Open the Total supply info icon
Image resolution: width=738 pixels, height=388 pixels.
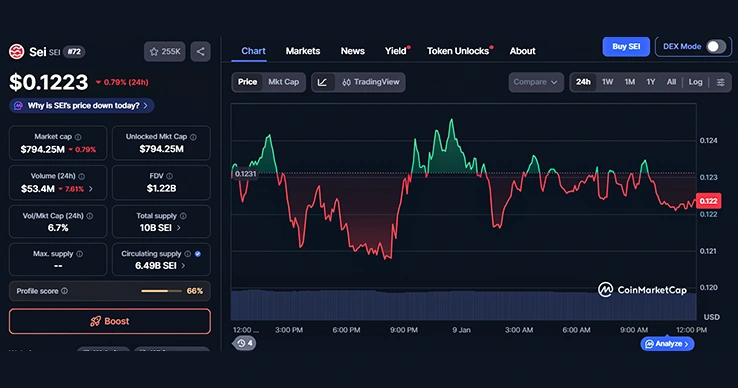tap(183, 216)
